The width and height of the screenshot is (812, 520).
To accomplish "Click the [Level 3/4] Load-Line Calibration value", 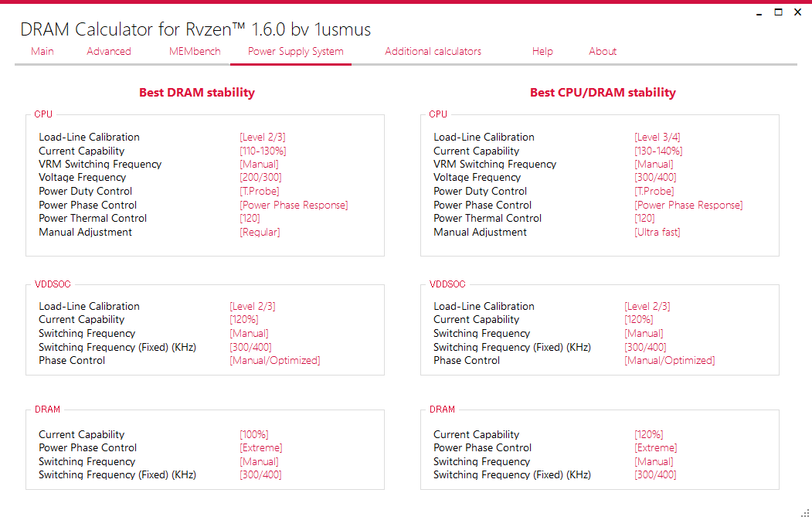I will [657, 138].
